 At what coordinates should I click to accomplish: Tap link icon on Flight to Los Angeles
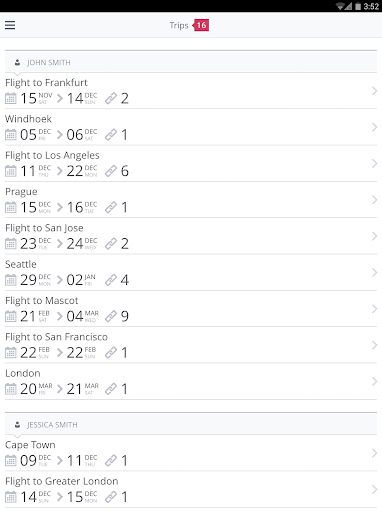click(x=111, y=171)
